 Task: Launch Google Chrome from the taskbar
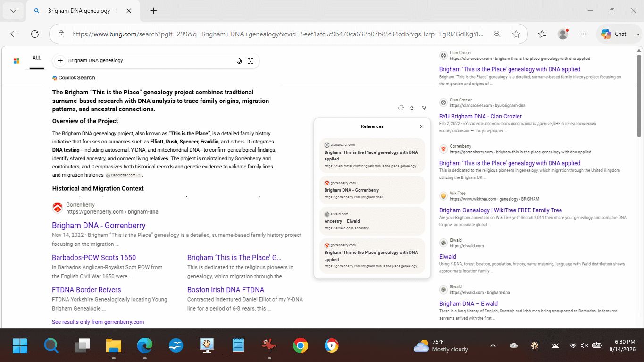click(300, 346)
